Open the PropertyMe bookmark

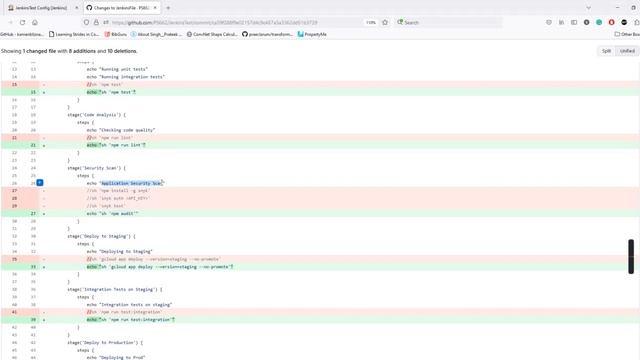(312, 34)
